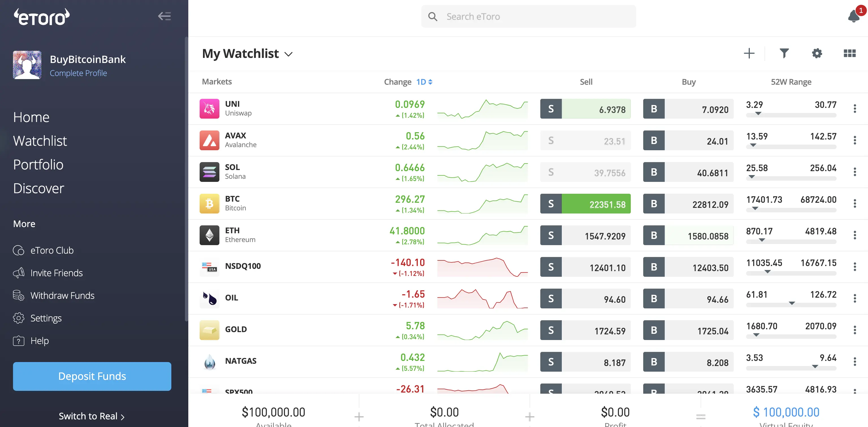Buy UNI at 7.0920

coord(688,109)
